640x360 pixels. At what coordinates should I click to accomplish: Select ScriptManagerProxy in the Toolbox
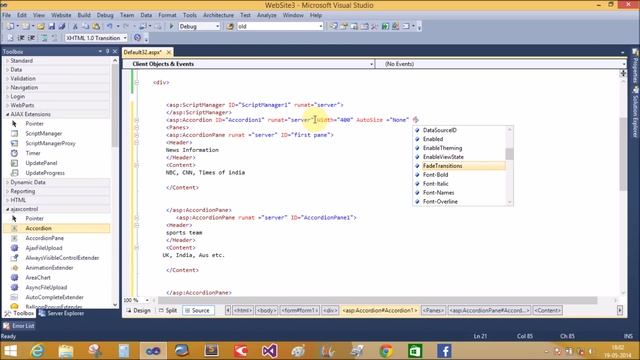50,143
